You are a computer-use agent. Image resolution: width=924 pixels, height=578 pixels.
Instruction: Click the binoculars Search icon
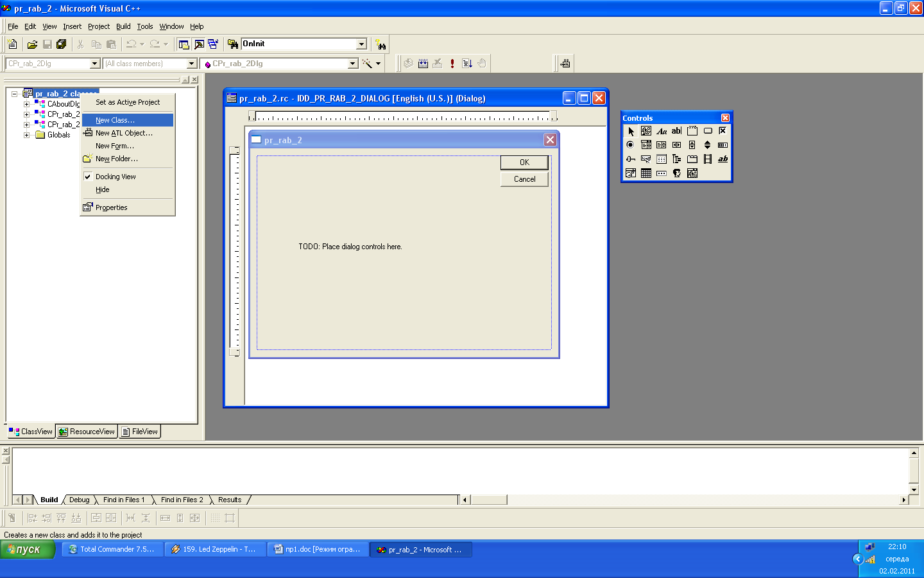(381, 44)
